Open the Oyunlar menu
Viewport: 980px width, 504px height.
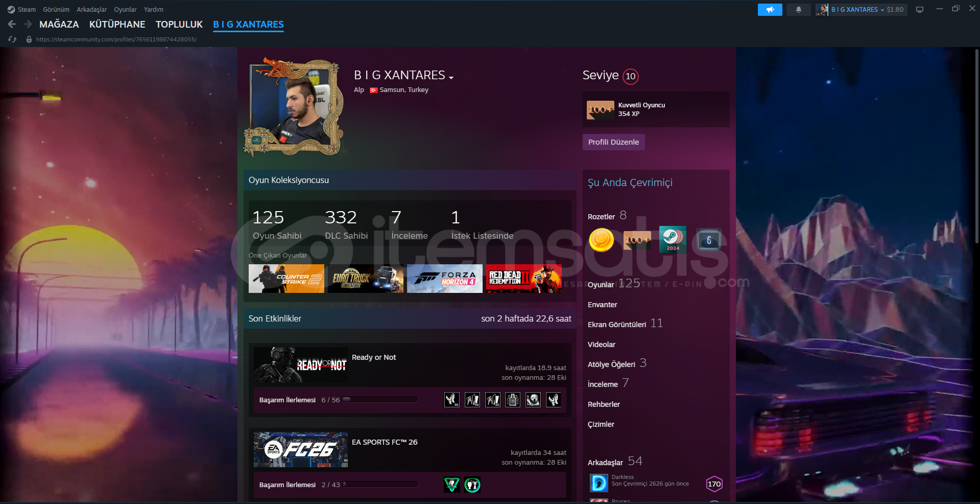(125, 10)
